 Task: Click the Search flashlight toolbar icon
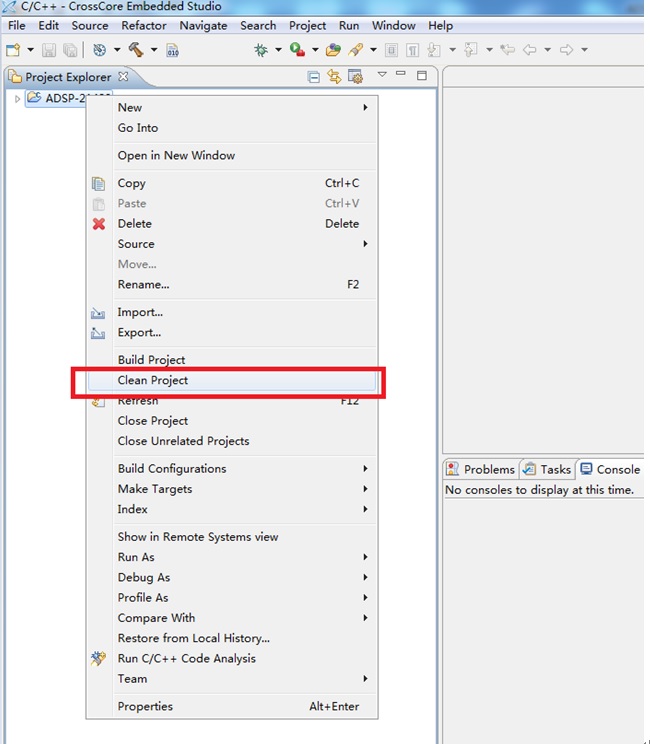(355, 50)
